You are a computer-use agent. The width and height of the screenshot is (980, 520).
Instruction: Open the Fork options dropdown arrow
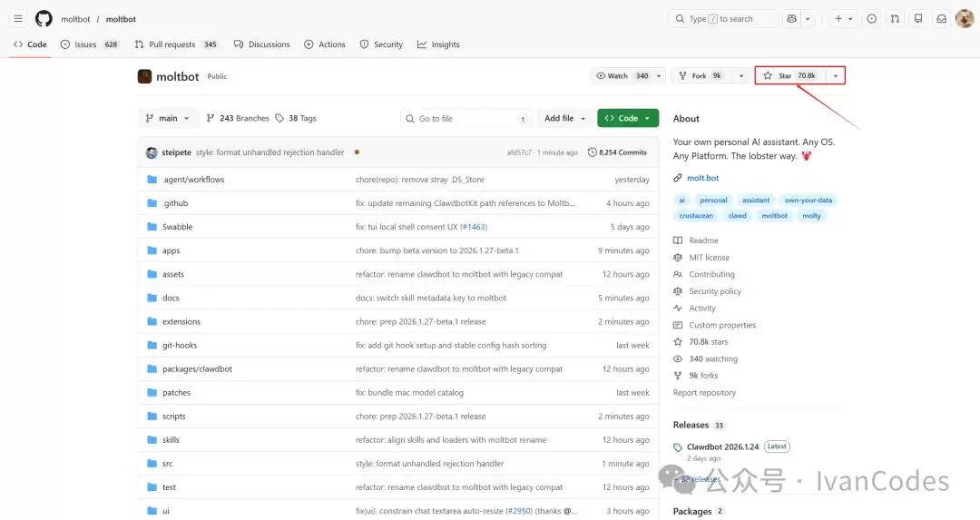pyautogui.click(x=741, y=75)
